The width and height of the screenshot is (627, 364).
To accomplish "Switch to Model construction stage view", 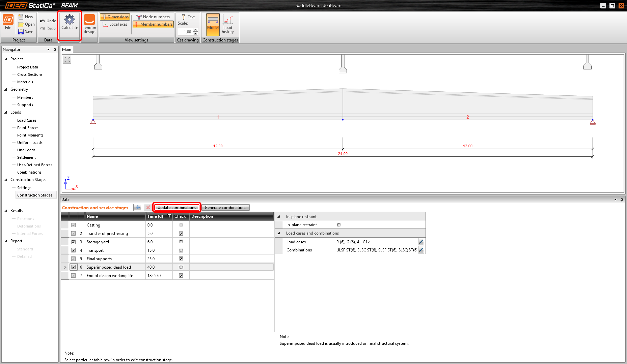I will (213, 24).
